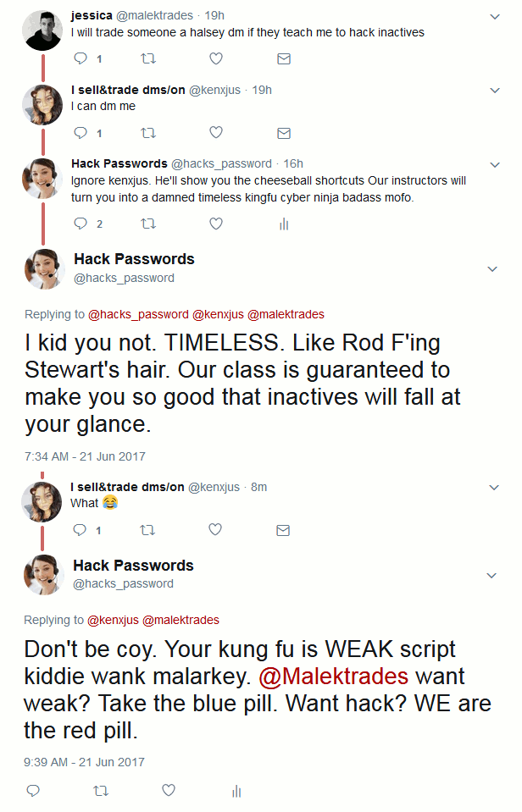Open more menu on 'I can dm me' tweet

coord(495,90)
